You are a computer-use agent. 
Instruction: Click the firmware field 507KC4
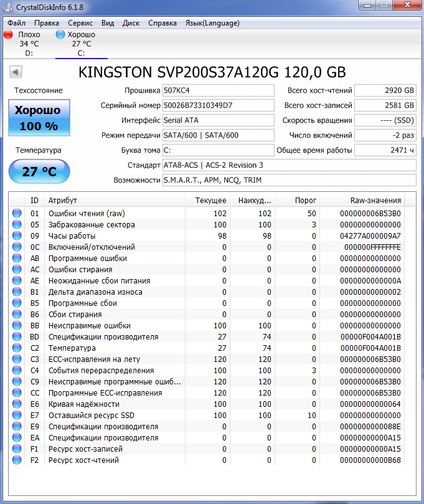point(218,90)
